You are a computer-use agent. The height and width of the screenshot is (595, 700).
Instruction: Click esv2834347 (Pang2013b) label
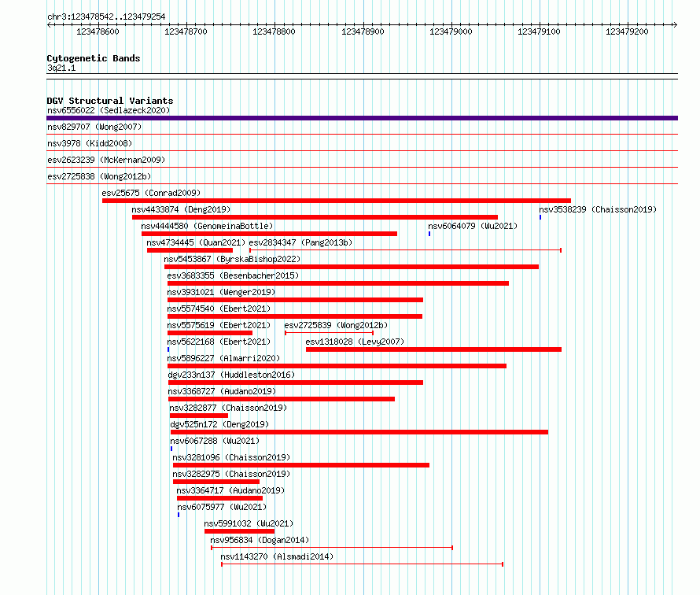click(300, 242)
